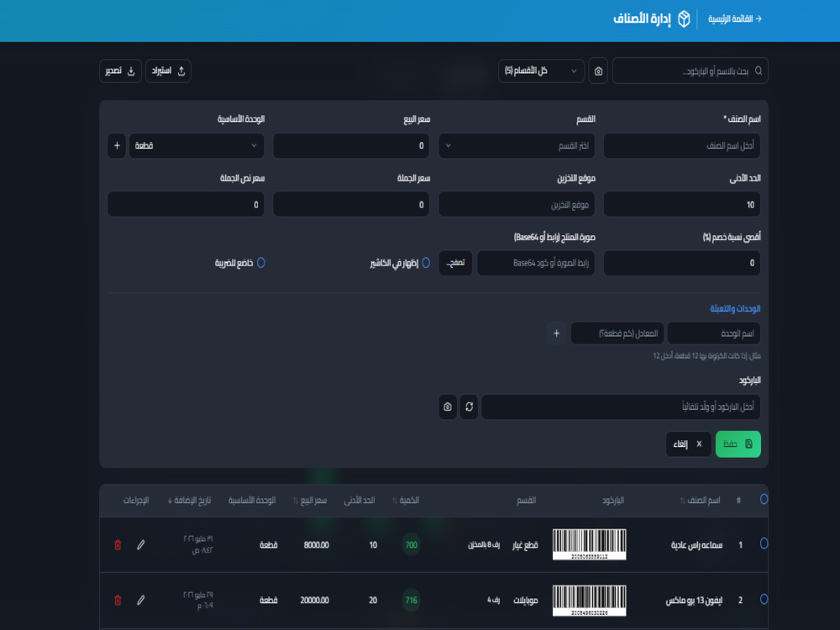Image resolution: width=840 pixels, height=630 pixels.
Task: Sort table by الكمية column
Action: [x=406, y=501]
